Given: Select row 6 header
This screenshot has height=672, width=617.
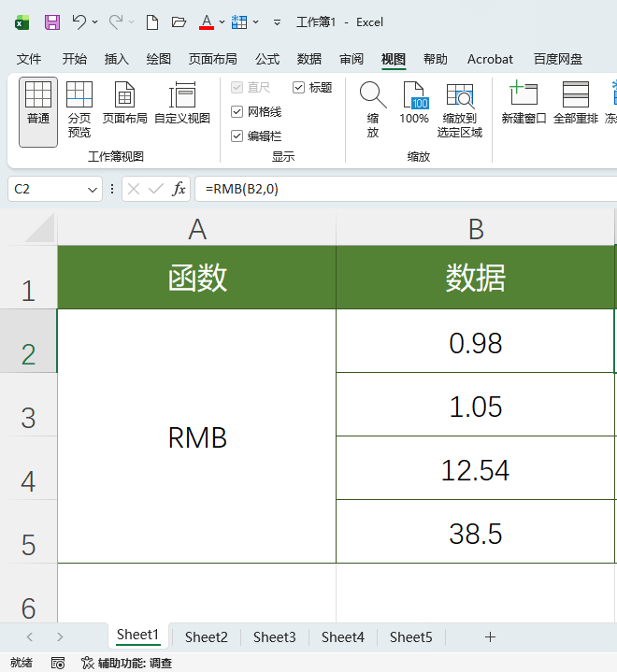Looking at the screenshot, I should [28, 593].
